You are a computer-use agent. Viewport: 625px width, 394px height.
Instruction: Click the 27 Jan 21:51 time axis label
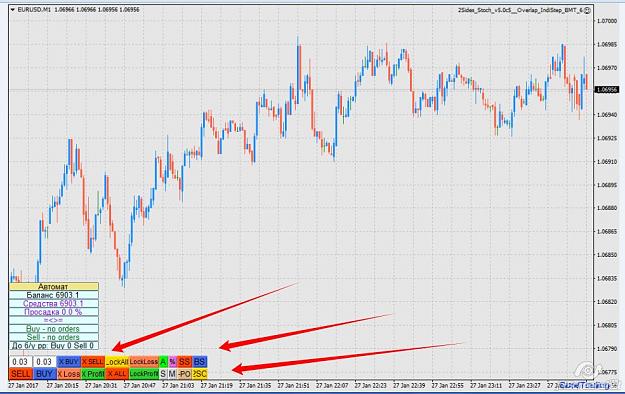[293, 386]
